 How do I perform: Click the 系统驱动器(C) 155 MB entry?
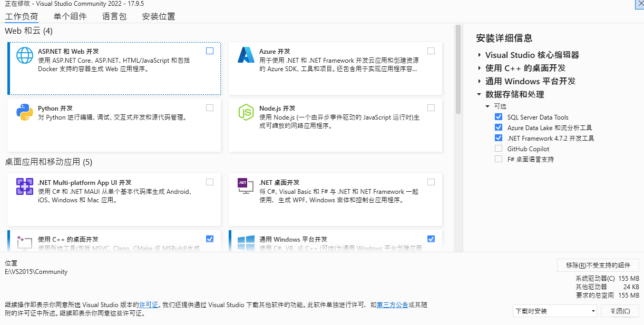click(607, 278)
